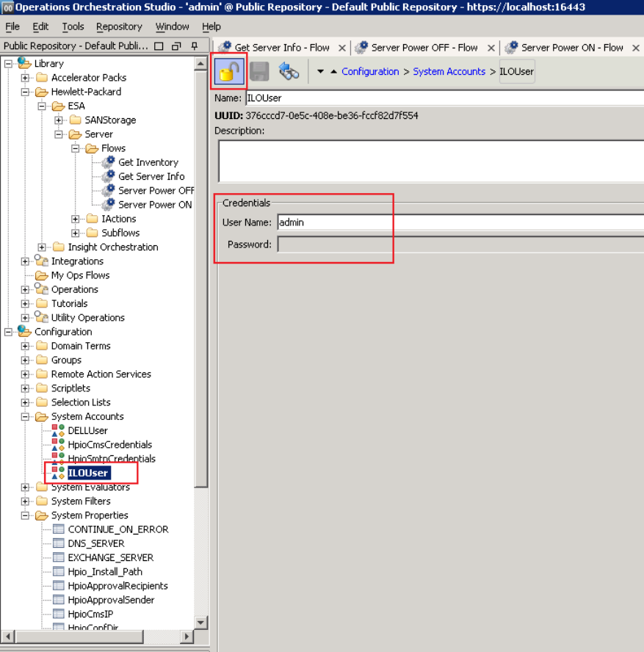This screenshot has width=644, height=652.
Task: Click the floppy disk save icon
Action: [x=259, y=72]
